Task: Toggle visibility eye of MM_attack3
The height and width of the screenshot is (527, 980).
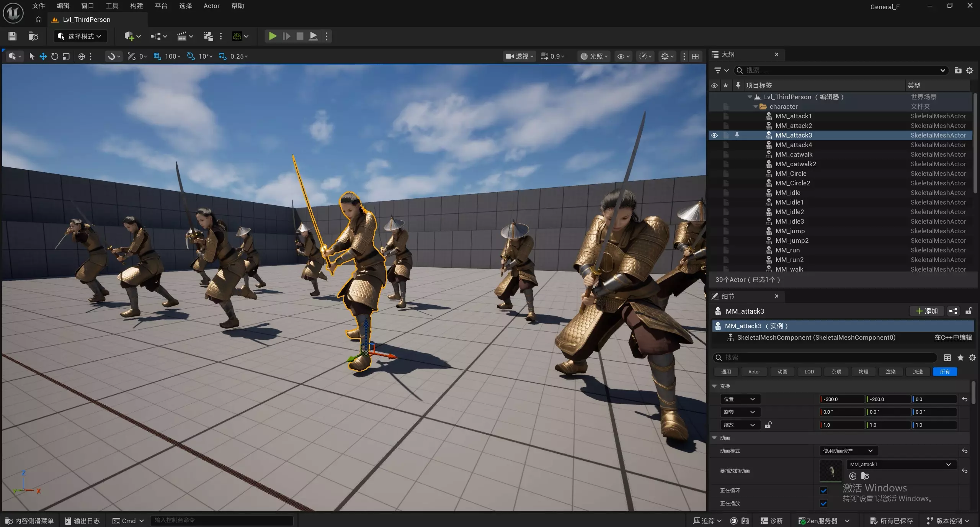Action: click(x=714, y=135)
